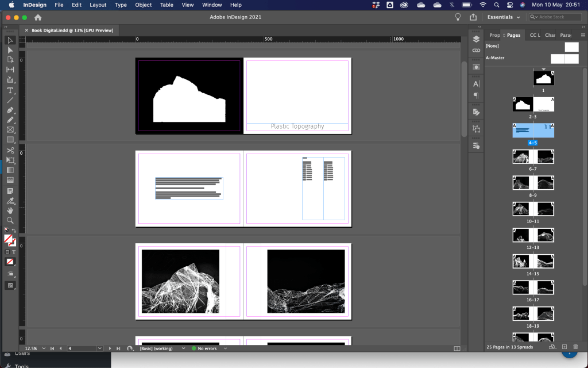The height and width of the screenshot is (368, 588).
Task: Activate the Hand tool
Action: click(x=10, y=210)
